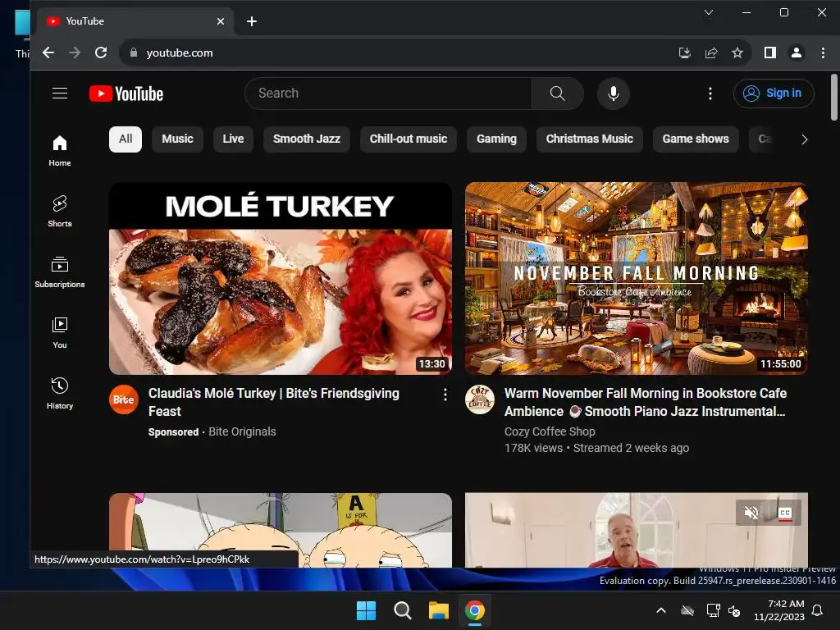
Task: Click the Chrome taskbar icon
Action: click(475, 610)
